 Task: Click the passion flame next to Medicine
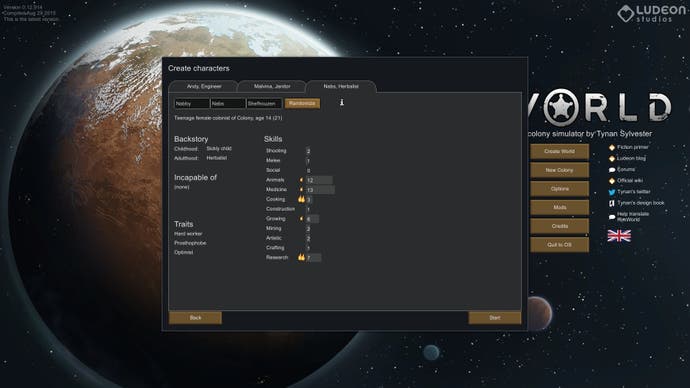[301, 190]
